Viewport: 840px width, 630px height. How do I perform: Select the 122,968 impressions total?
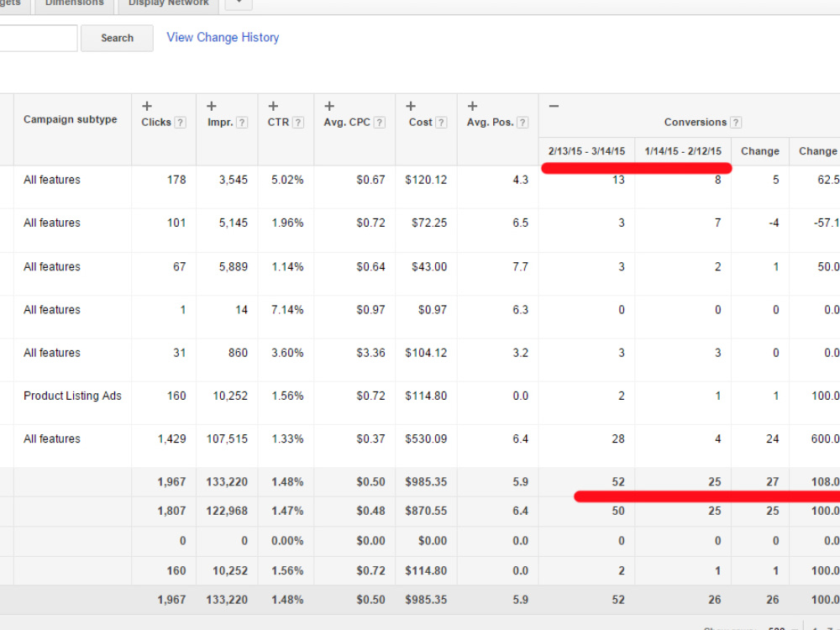pyautogui.click(x=227, y=511)
